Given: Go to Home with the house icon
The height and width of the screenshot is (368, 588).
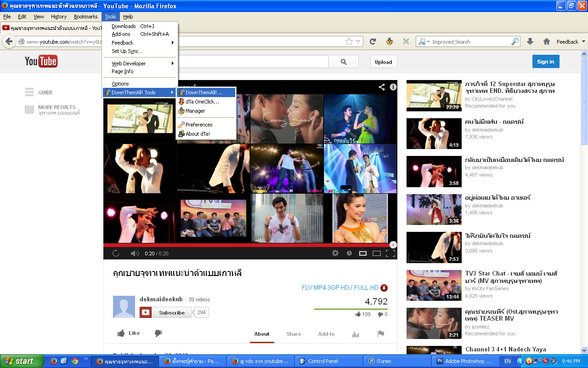Looking at the screenshot, I should click(x=547, y=41).
